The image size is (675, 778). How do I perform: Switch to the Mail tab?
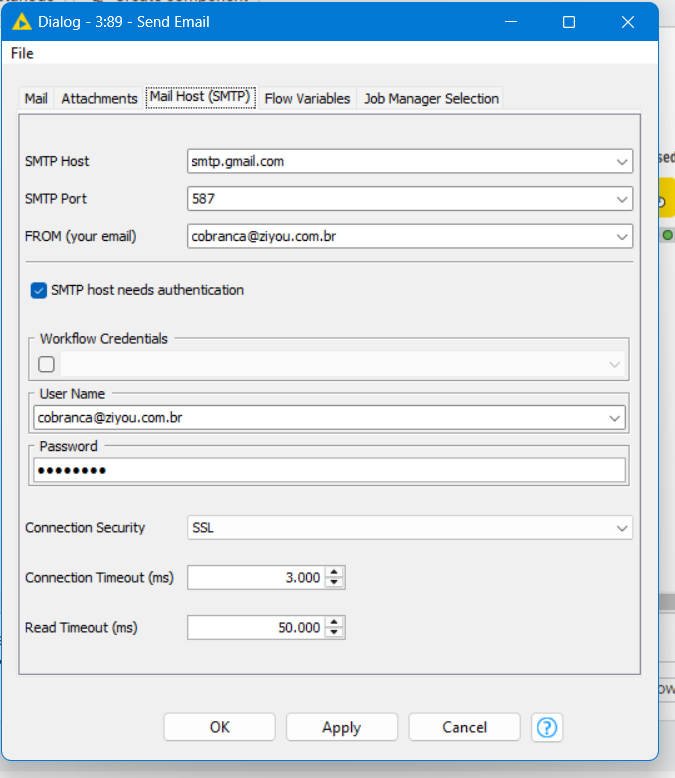coord(36,98)
